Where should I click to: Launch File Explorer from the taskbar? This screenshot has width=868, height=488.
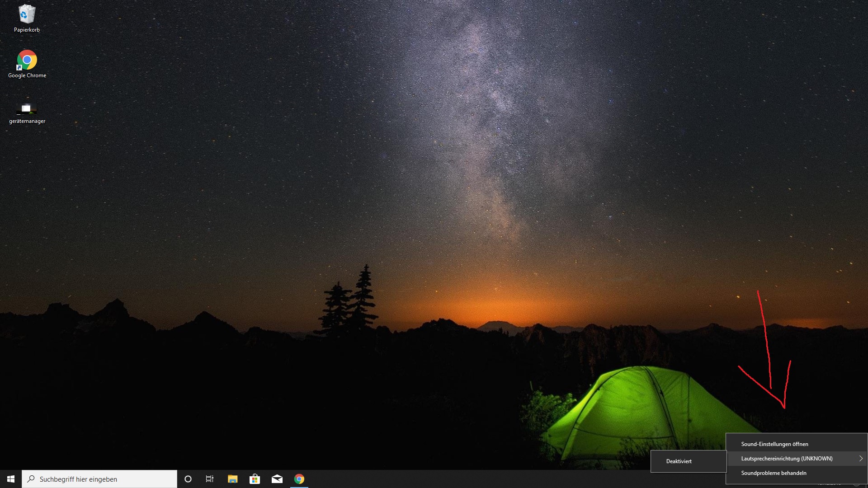(x=232, y=479)
